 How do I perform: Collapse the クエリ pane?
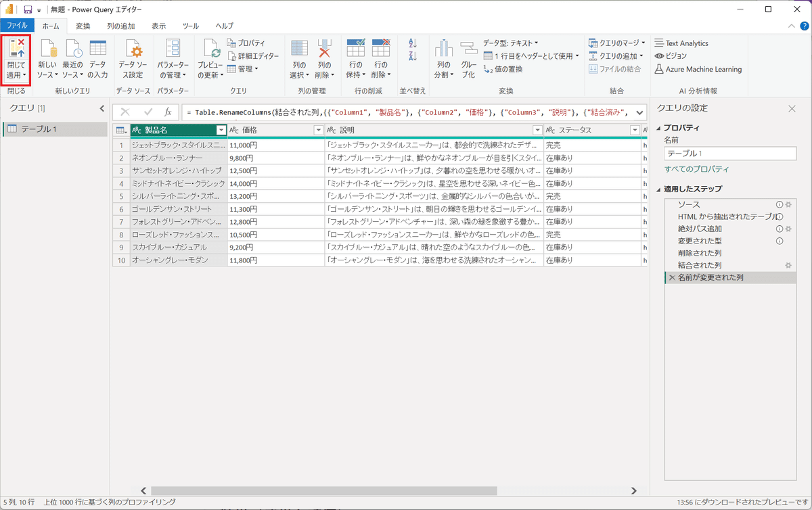[x=102, y=108]
